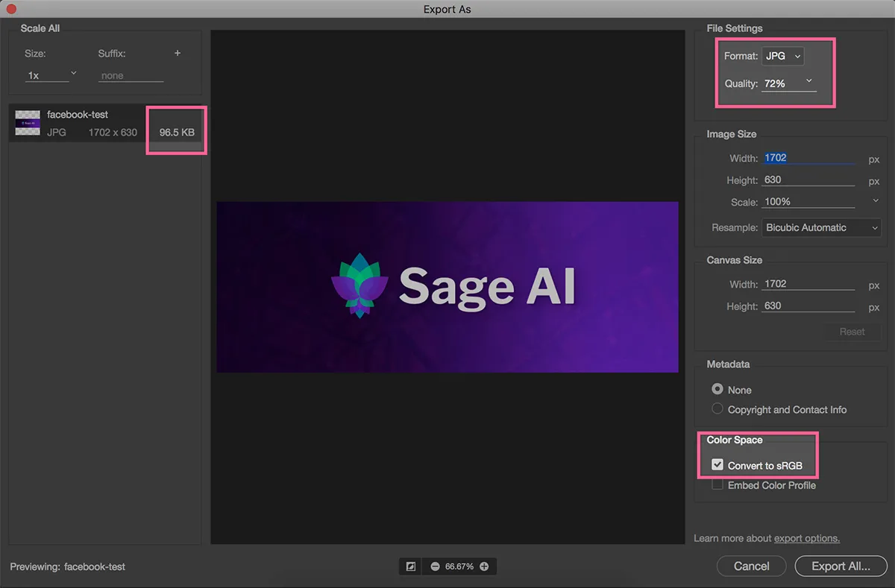
Task: Click the Image Size Width field
Action: 808,158
